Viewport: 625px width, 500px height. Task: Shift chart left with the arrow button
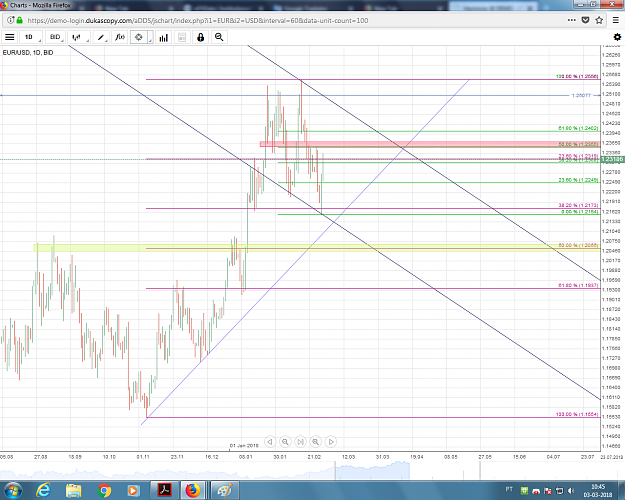click(270, 442)
